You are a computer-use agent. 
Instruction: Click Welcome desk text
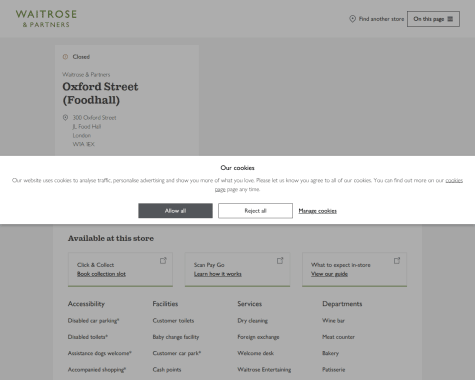[x=256, y=353]
